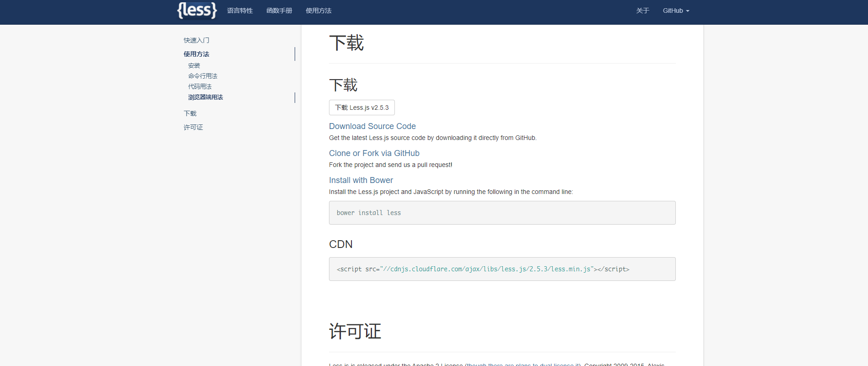Click the 下载 Less.js v2.5.3 button
The height and width of the screenshot is (366, 868).
pos(362,108)
